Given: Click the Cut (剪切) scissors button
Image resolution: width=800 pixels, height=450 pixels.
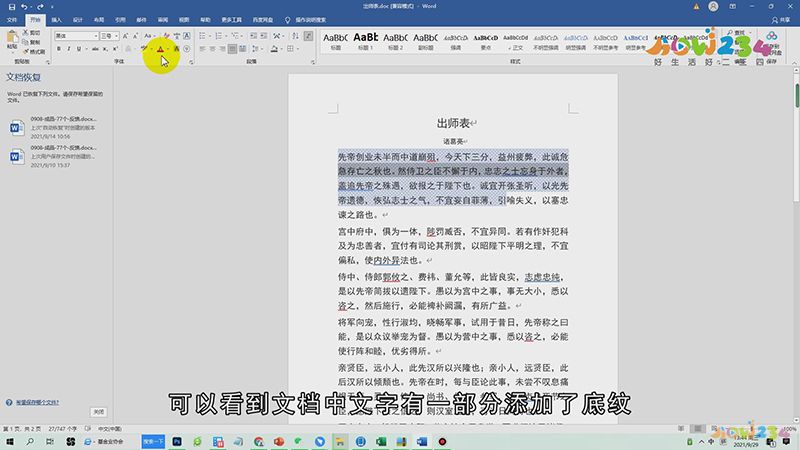Looking at the screenshot, I should point(32,33).
